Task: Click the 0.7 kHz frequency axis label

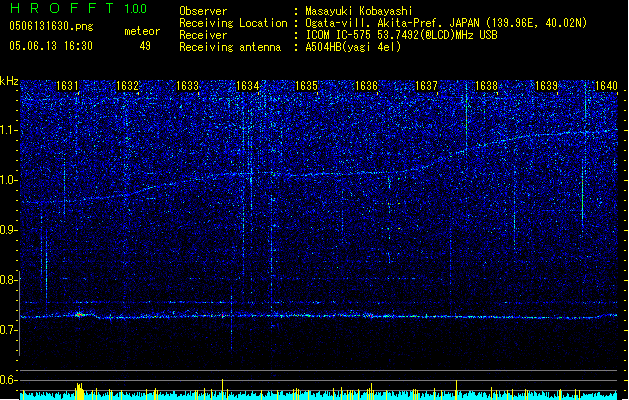Action: coord(9,330)
